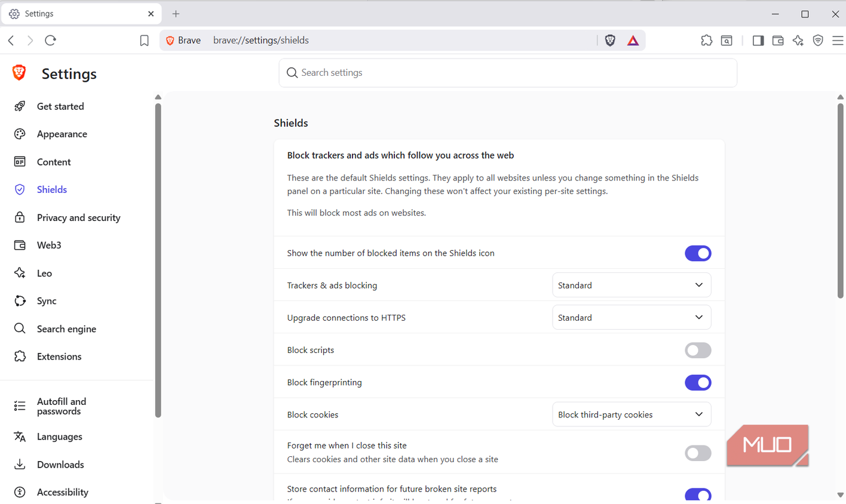846x504 pixels.
Task: Toggle Forget me when I close this site
Action: 698,453
